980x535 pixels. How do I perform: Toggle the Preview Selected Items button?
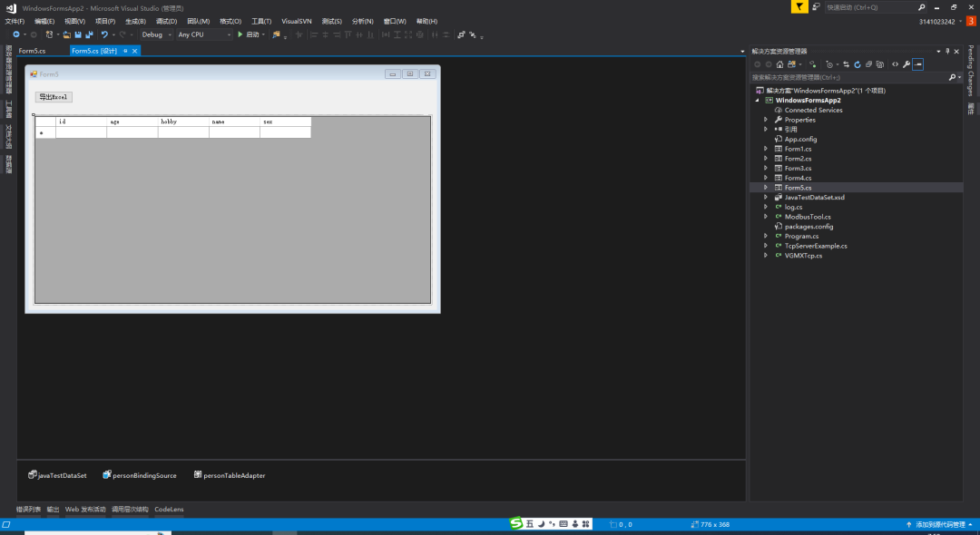tap(917, 64)
